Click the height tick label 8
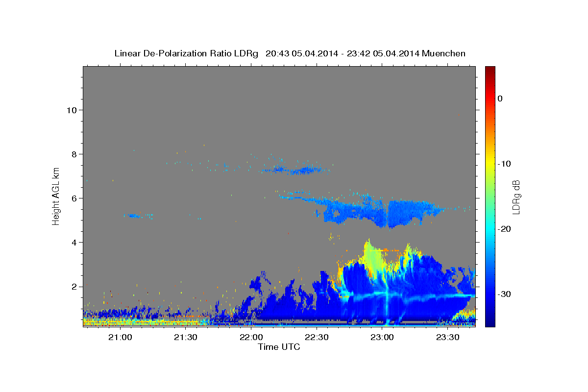588x392 pixels. click(73, 154)
